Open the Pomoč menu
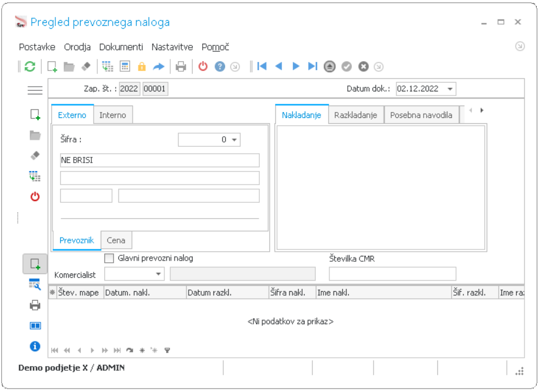538x392 pixels. point(215,47)
